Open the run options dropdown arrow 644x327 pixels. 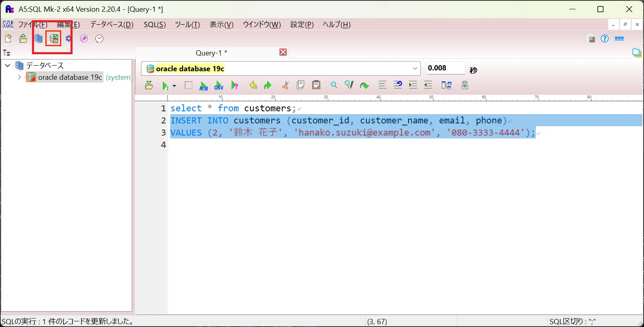pyautogui.click(x=174, y=86)
